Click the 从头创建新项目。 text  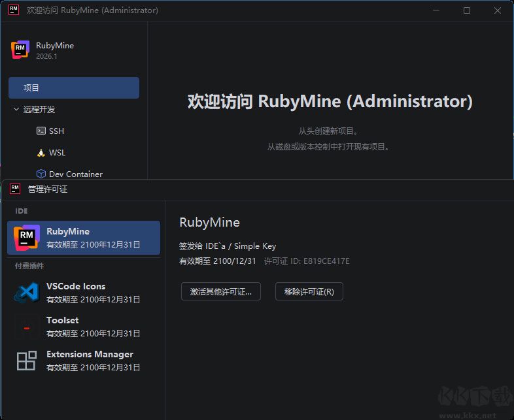pos(329,131)
